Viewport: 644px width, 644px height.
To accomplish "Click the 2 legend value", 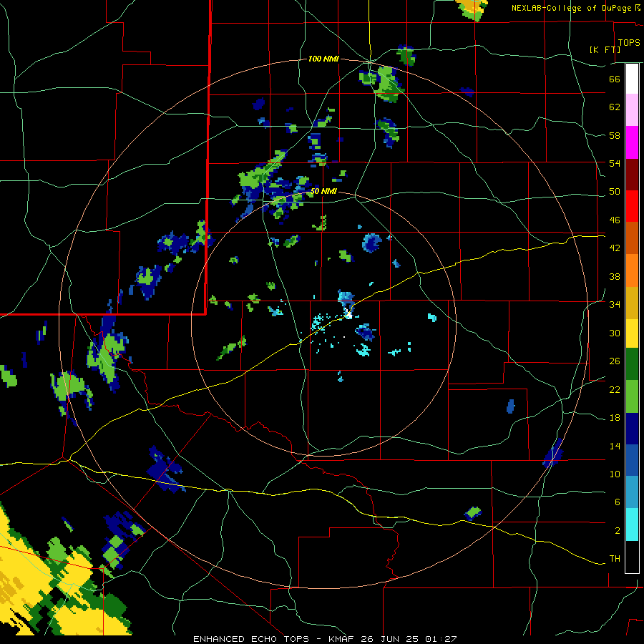I will pyautogui.click(x=617, y=531).
